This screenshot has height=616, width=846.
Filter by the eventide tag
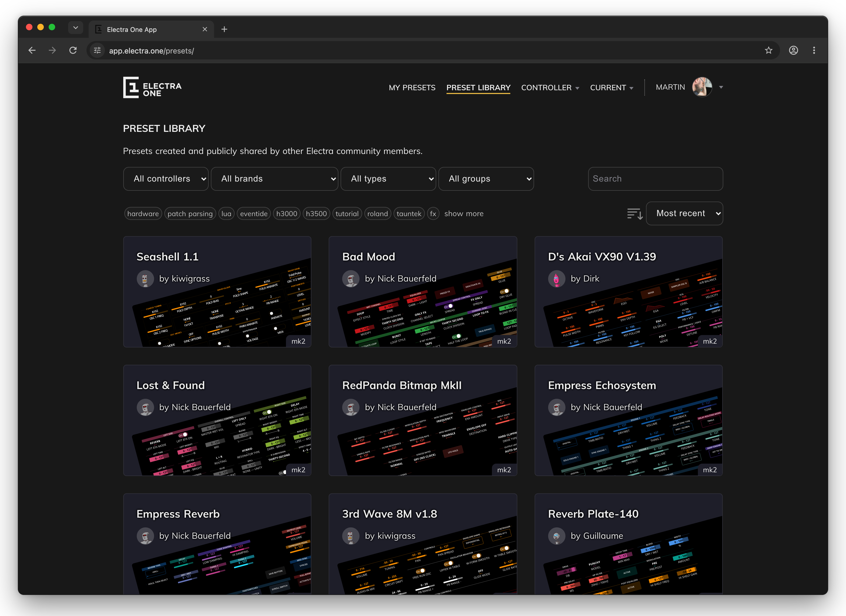[254, 214]
